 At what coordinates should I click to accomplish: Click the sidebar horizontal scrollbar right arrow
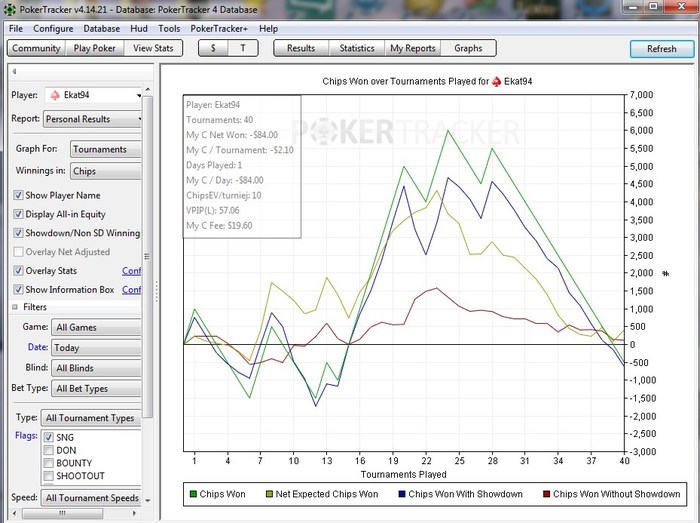coord(134,513)
